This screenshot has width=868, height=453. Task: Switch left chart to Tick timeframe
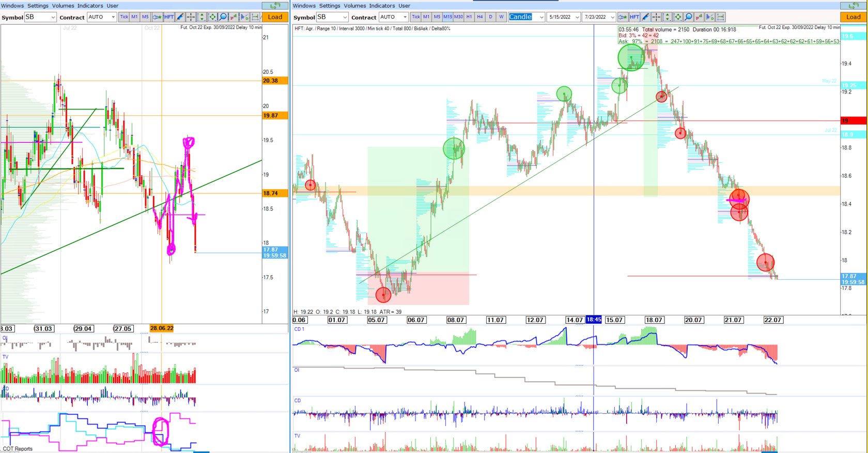click(x=124, y=17)
